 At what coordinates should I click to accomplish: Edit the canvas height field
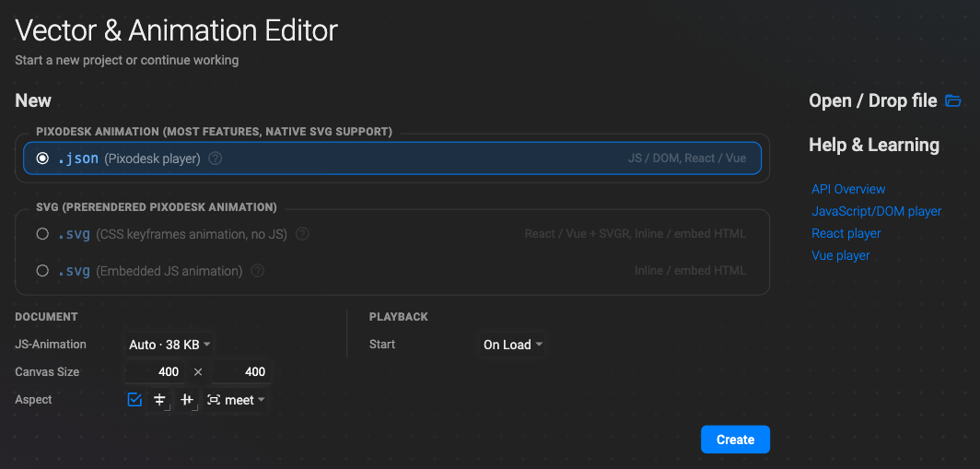click(241, 371)
